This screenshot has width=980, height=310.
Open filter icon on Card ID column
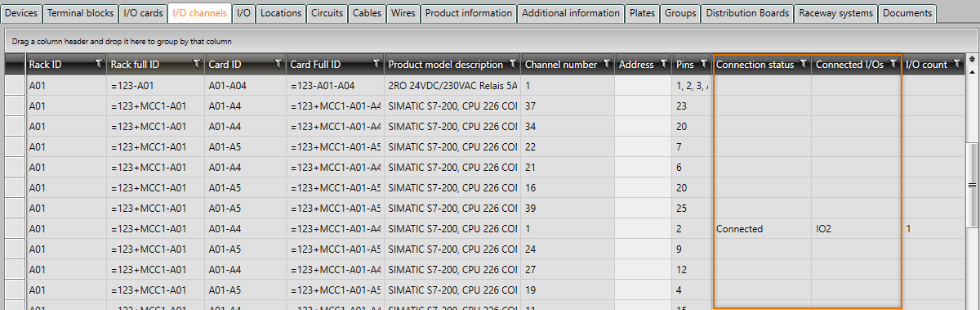coord(278,64)
